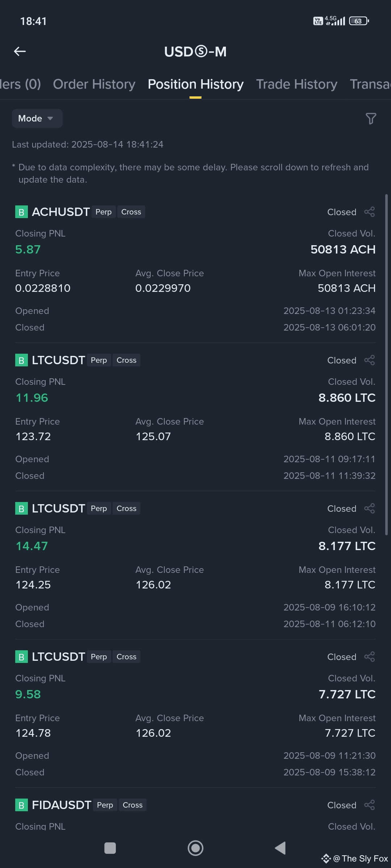This screenshot has width=391, height=868.
Task: Tap the green B badge beside ACHUSDT
Action: (x=21, y=212)
